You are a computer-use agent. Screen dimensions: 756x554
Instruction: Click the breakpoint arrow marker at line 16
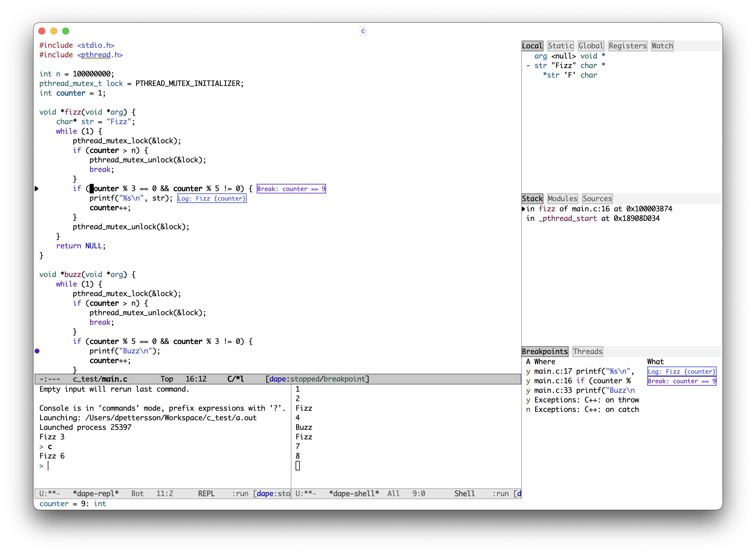36,188
